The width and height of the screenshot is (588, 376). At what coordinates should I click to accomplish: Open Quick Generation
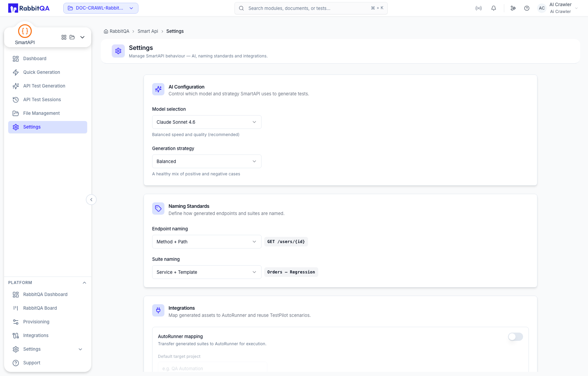[48, 72]
